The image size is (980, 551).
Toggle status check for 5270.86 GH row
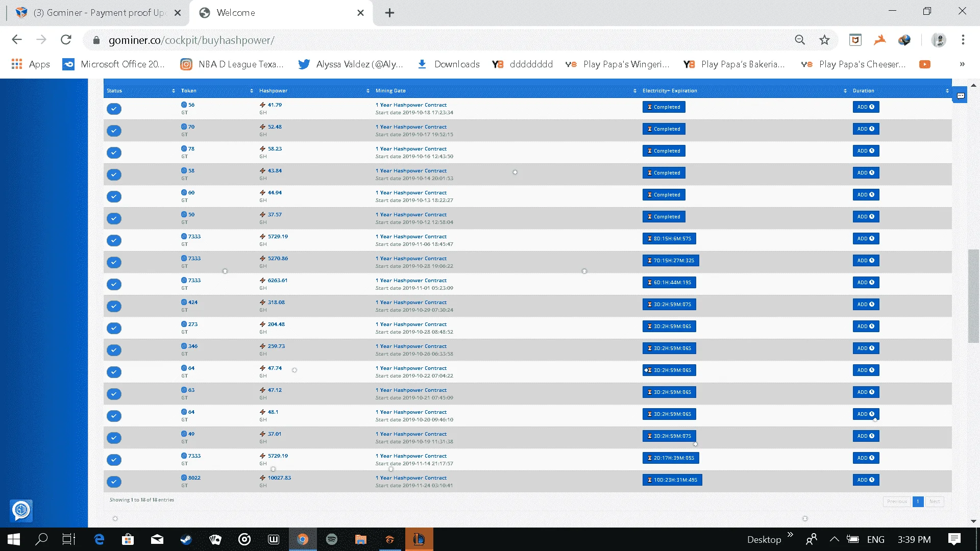click(x=114, y=262)
